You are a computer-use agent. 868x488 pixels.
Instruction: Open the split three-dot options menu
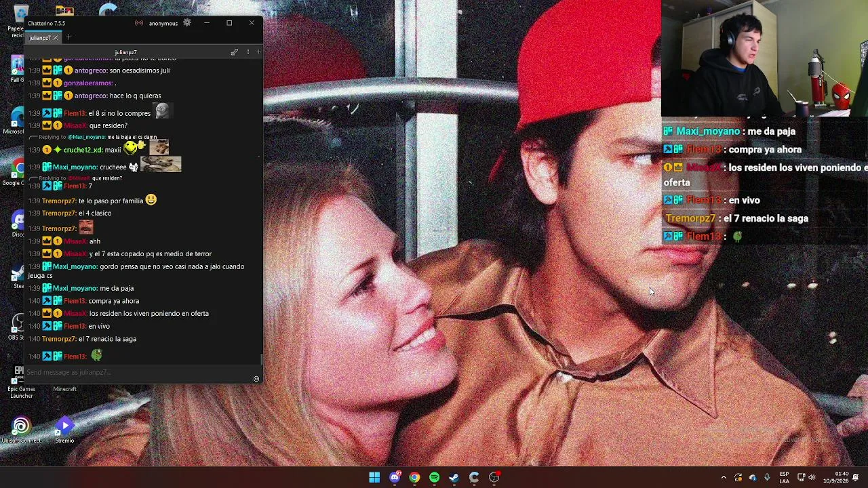pyautogui.click(x=248, y=52)
